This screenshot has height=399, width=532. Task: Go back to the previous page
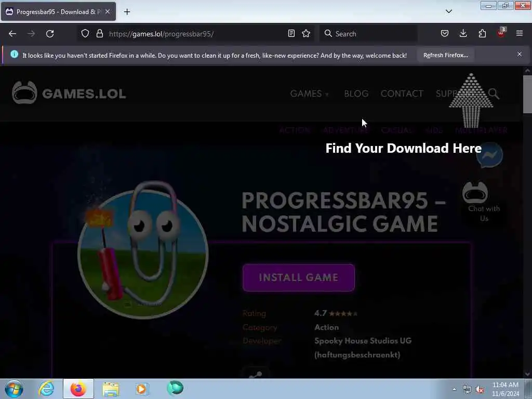(x=12, y=34)
